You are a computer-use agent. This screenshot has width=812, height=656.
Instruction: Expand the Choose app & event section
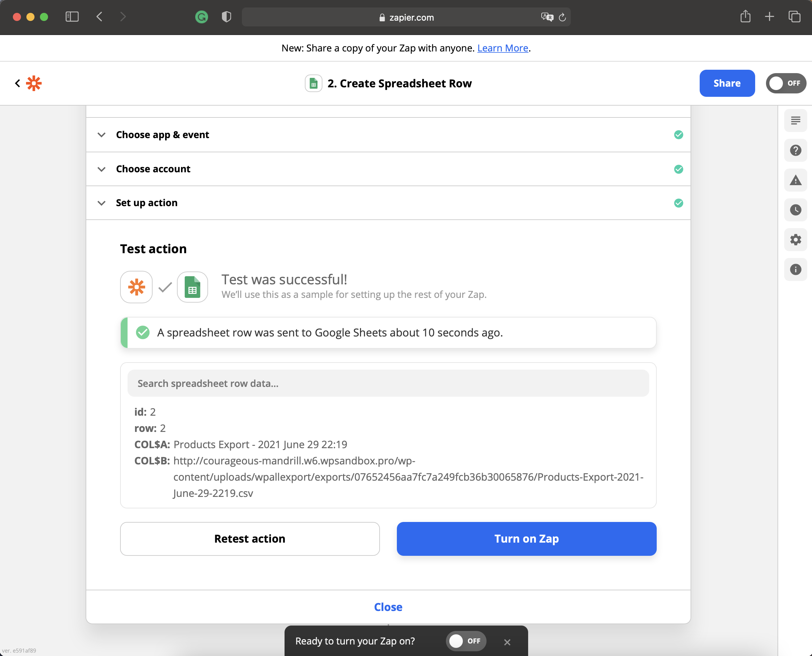coord(162,135)
